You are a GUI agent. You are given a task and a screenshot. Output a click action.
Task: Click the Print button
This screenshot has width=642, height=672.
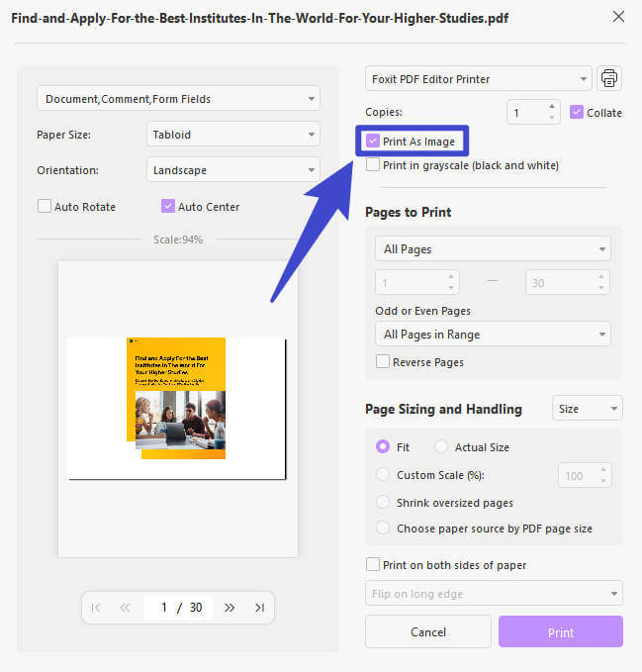click(x=561, y=631)
